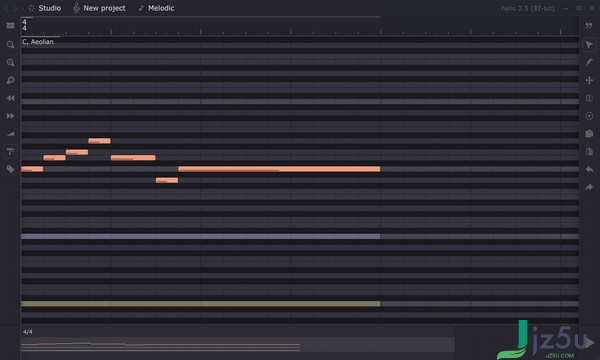Select the pen draw tool
Viewport: 600px width, 360px height.
(589, 62)
